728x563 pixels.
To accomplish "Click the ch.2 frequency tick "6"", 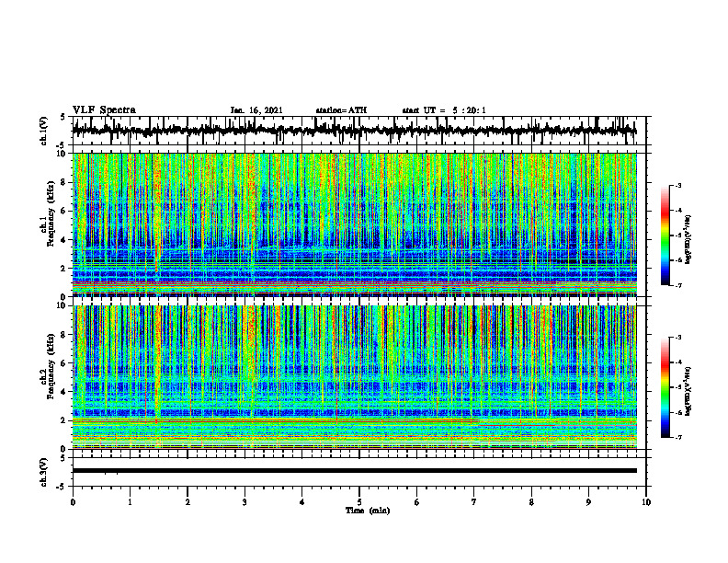I will tap(63, 362).
